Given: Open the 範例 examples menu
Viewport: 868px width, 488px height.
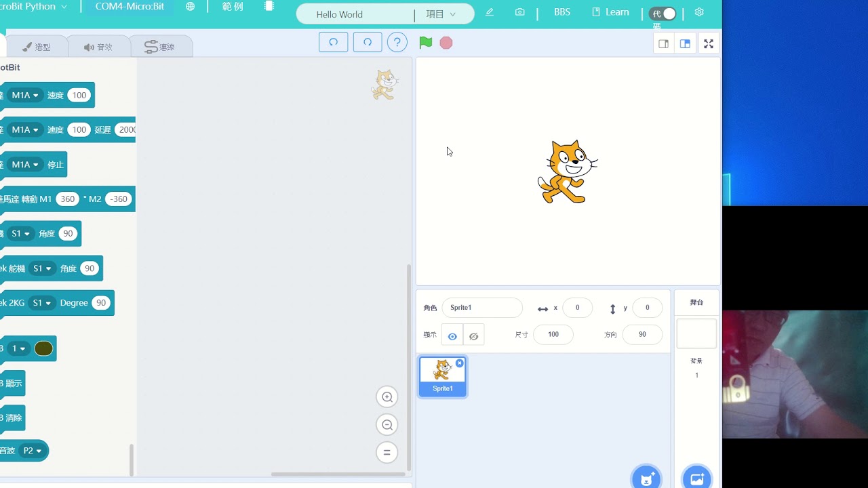Looking at the screenshot, I should 233,7.
